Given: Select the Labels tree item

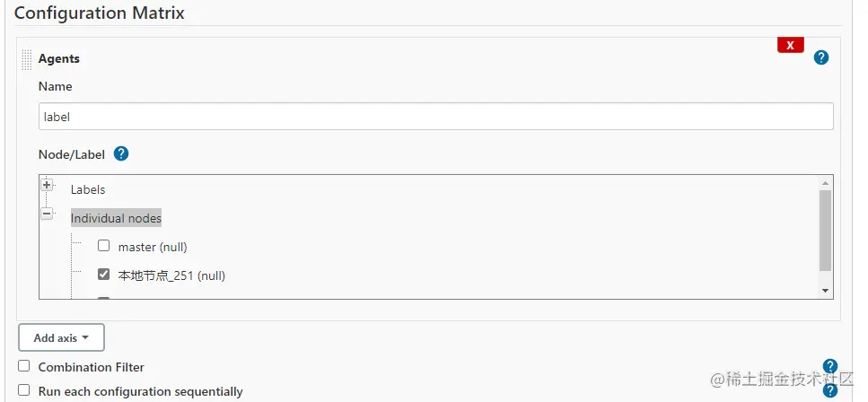Looking at the screenshot, I should click(88, 189).
